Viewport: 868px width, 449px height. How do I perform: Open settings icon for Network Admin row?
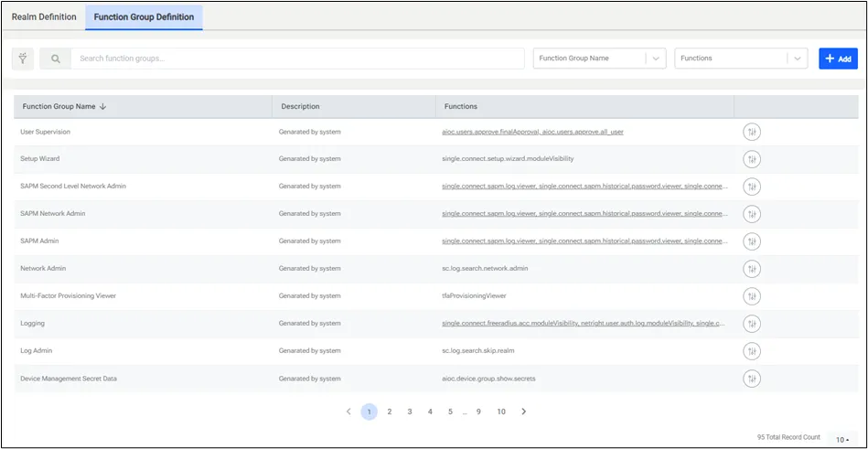pyautogui.click(x=751, y=269)
